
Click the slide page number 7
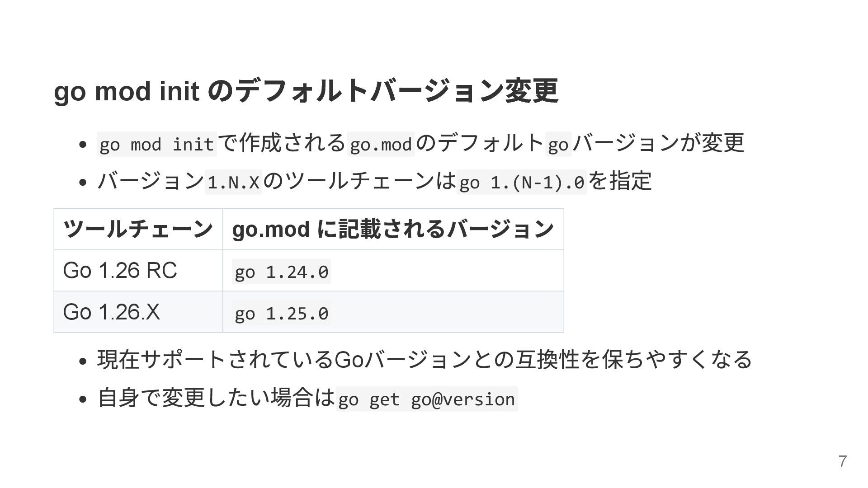843,462
